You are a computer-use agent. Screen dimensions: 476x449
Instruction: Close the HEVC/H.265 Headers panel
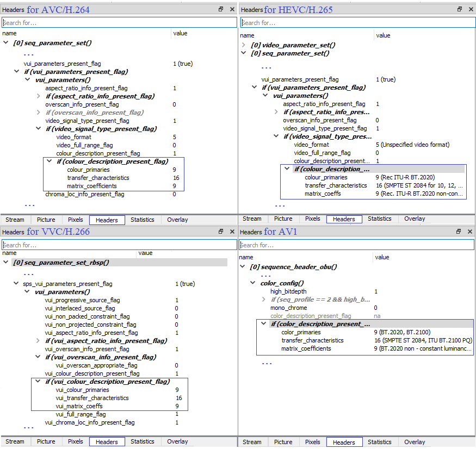pyautogui.click(x=471, y=9)
